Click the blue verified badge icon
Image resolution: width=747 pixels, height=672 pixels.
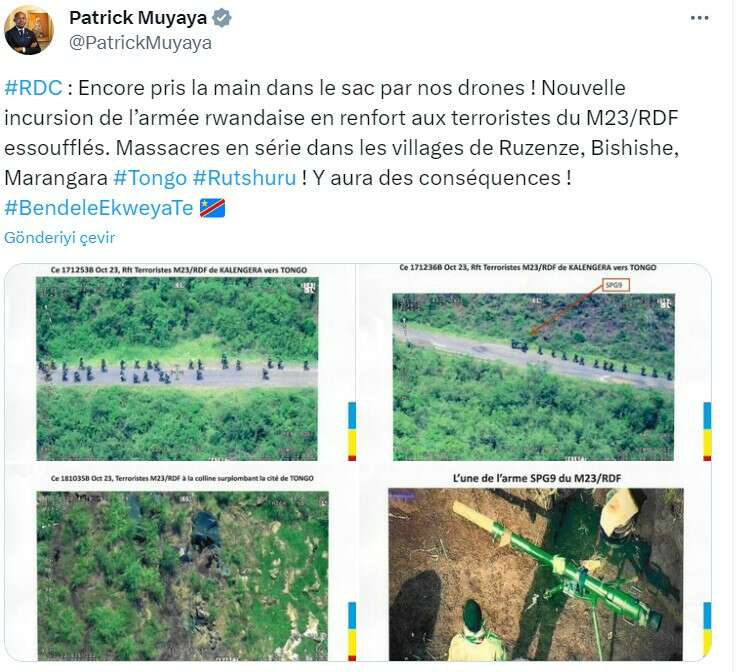[x=222, y=18]
